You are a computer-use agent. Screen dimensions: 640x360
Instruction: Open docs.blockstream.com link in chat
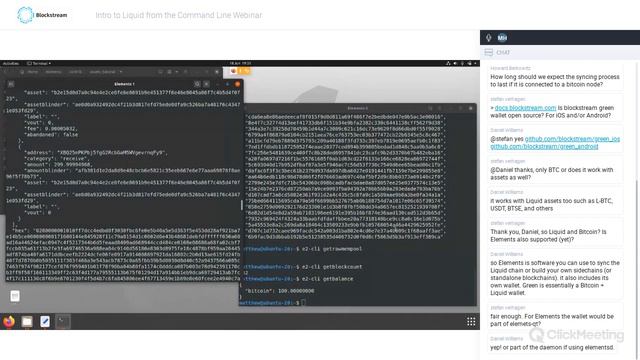pyautogui.click(x=525, y=108)
